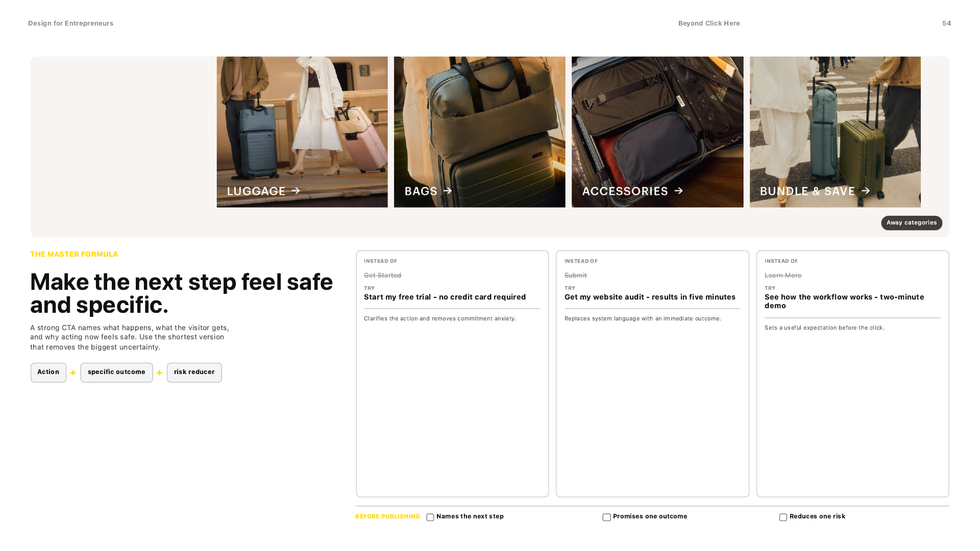980x551 pixels.
Task: Click the struck-through 'Learn More' text
Action: pyautogui.click(x=783, y=275)
